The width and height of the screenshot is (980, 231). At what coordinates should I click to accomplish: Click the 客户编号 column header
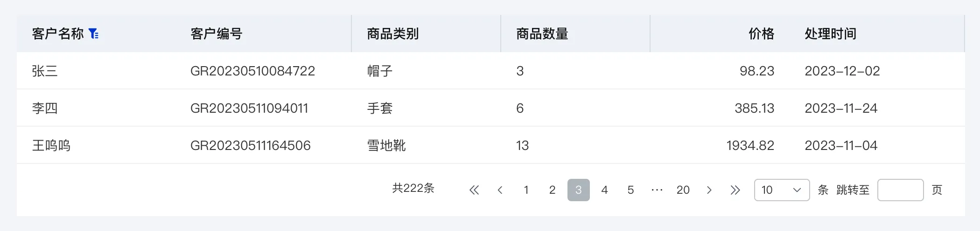[217, 34]
